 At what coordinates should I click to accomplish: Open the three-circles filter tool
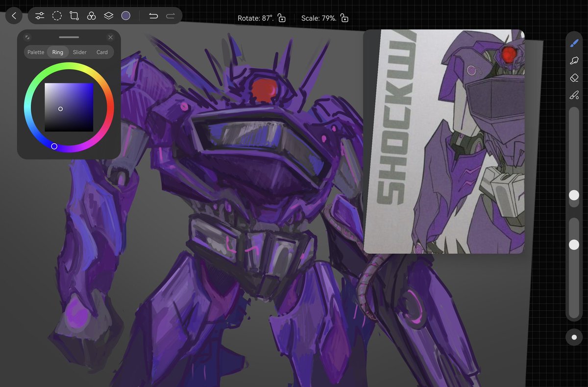pyautogui.click(x=91, y=16)
